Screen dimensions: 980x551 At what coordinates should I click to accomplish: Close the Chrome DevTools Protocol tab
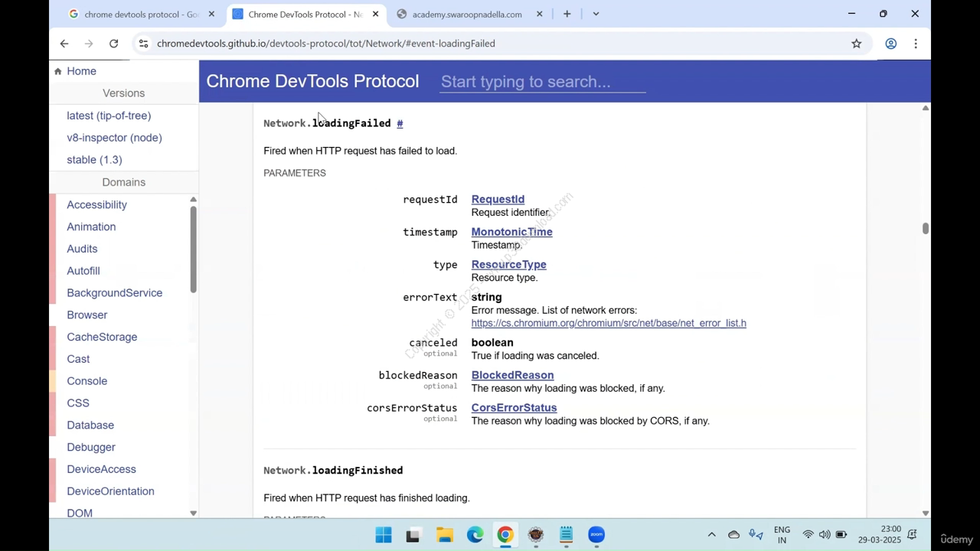pyautogui.click(x=375, y=14)
